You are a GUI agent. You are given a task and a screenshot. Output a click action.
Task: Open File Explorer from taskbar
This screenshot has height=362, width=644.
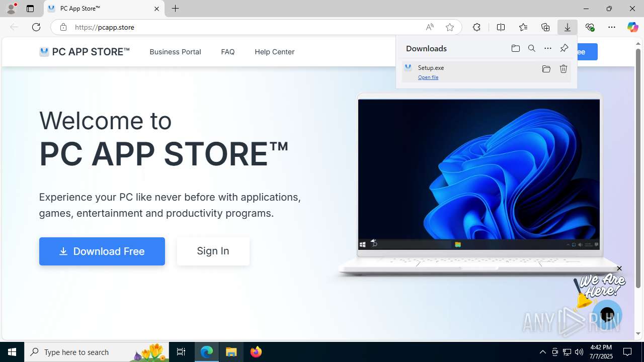coord(231,352)
